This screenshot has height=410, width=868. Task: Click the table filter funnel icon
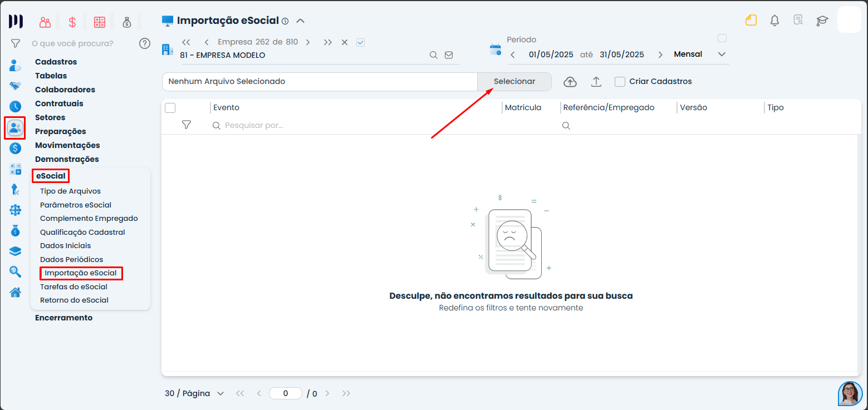[187, 125]
